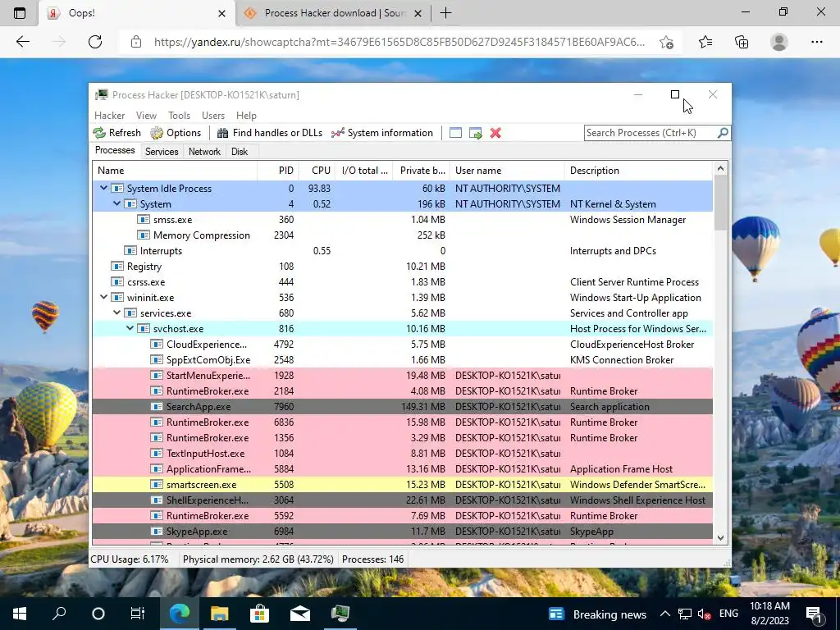Open Mail app from taskbar
This screenshot has height=630, width=840.
point(300,614)
